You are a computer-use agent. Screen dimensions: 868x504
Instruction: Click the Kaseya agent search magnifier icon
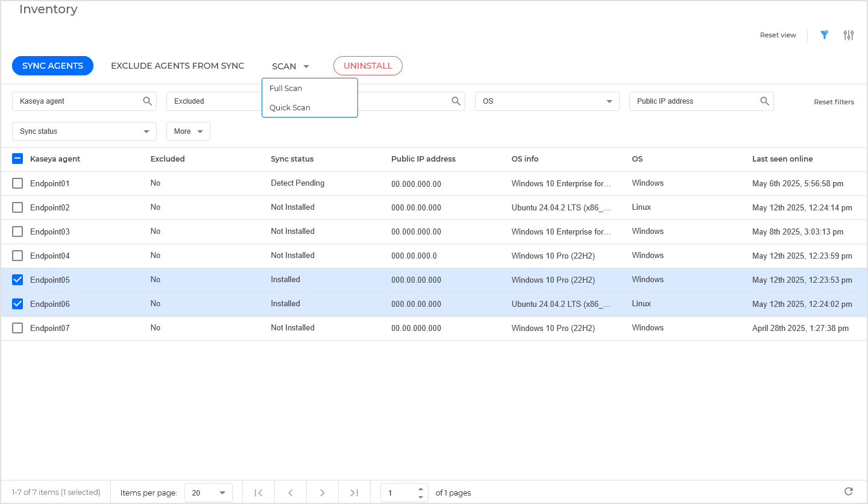pos(147,101)
